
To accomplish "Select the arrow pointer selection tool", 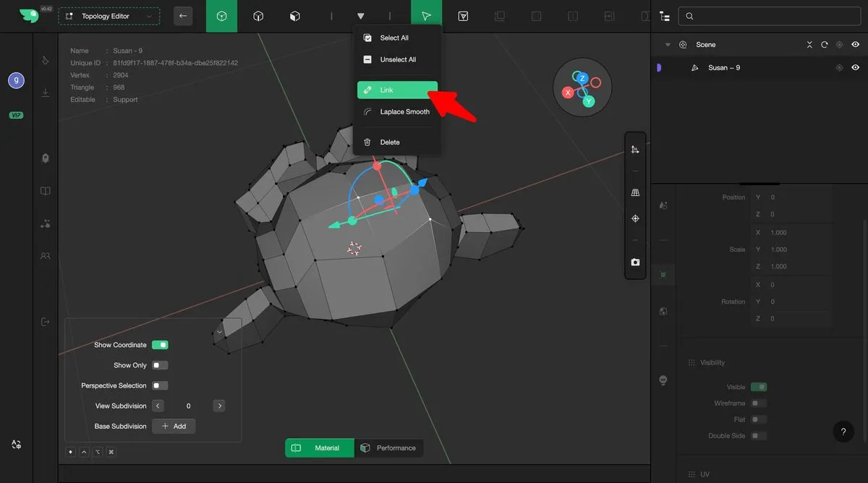I will pos(427,16).
